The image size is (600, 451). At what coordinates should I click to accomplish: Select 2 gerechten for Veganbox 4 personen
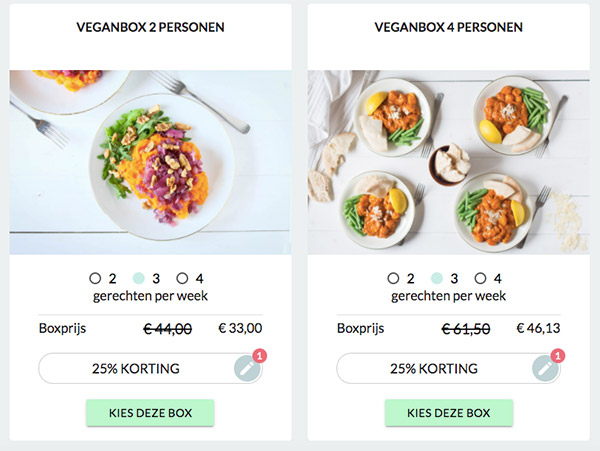click(x=394, y=279)
